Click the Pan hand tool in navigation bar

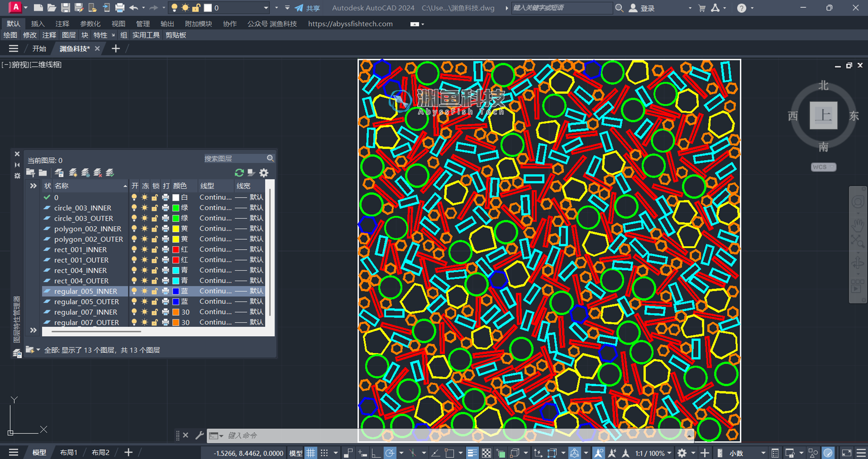(x=858, y=225)
